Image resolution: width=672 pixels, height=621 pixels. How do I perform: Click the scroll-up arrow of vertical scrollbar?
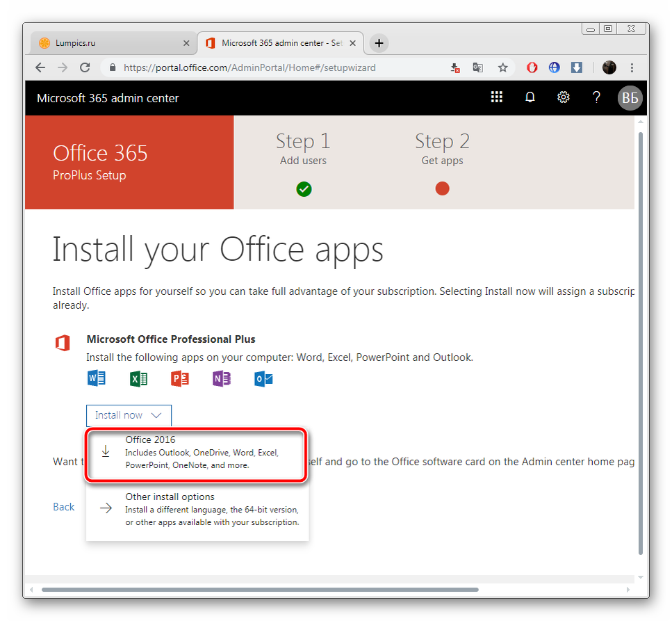(641, 122)
